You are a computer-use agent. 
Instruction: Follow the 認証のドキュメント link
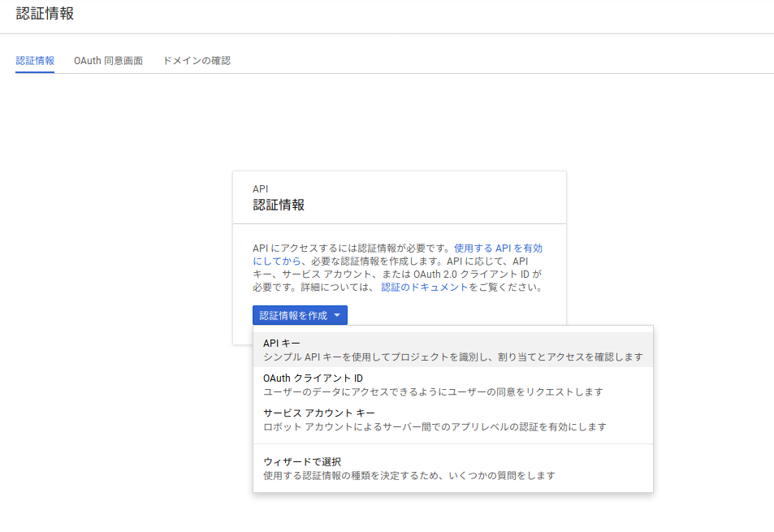coord(424,288)
